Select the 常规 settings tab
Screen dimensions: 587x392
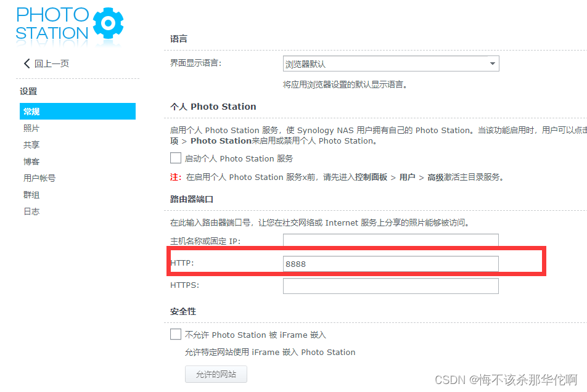(x=78, y=112)
